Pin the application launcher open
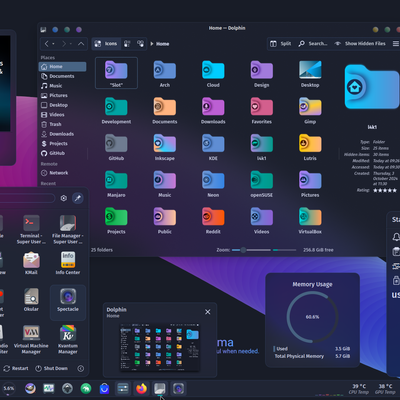The image size is (400, 400). pyautogui.click(x=77, y=198)
